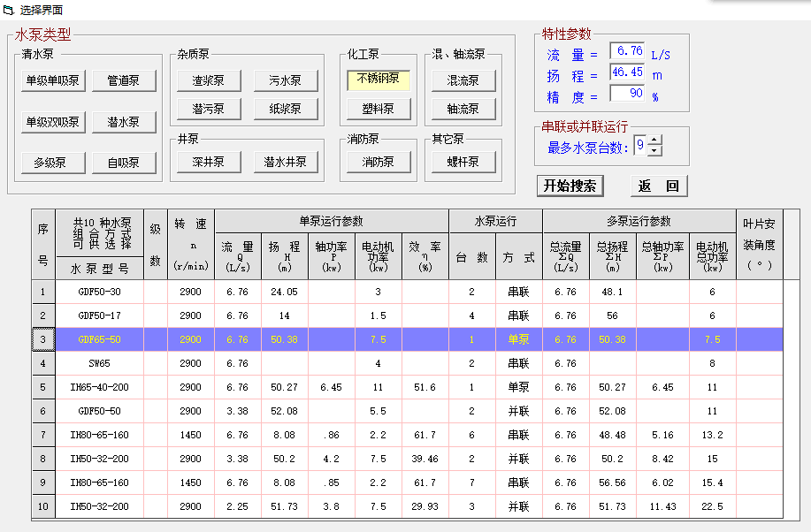Click total shaft power 11.43 in row 10
811x532 pixels.
(x=662, y=506)
